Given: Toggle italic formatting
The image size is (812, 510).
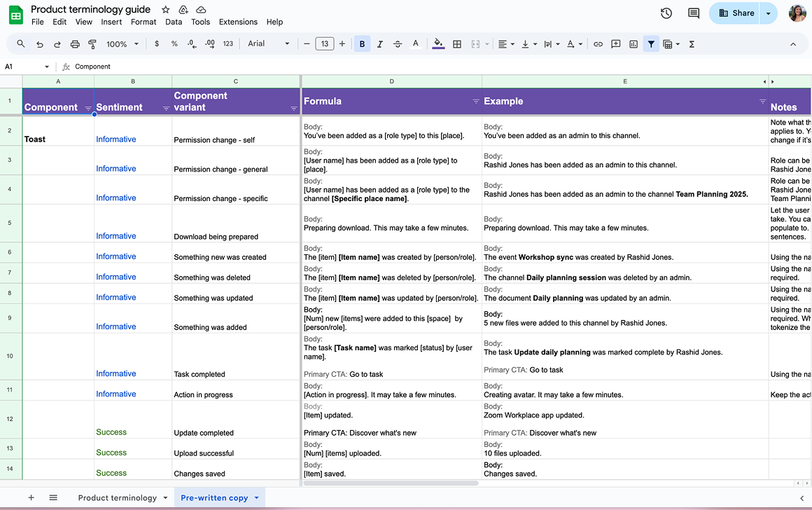Looking at the screenshot, I should pyautogui.click(x=379, y=43).
